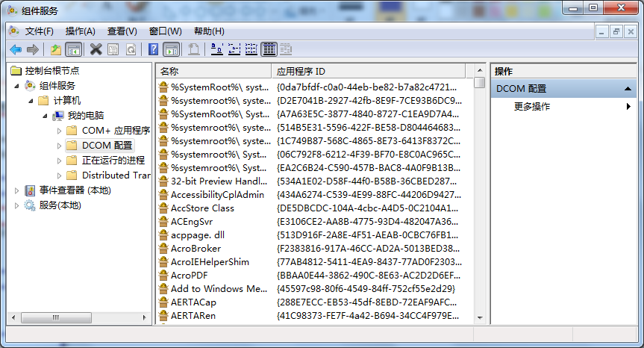Go up one level via toolbar icon

tap(56, 50)
